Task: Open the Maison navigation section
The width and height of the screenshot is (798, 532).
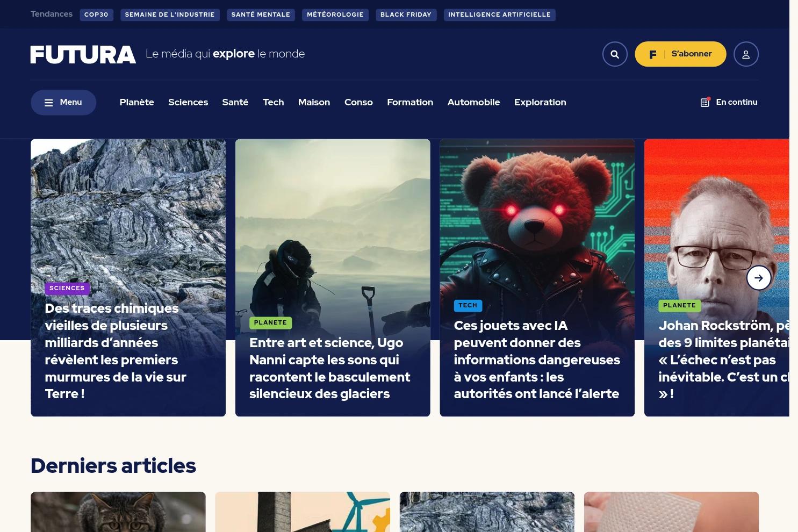Action: coord(314,102)
